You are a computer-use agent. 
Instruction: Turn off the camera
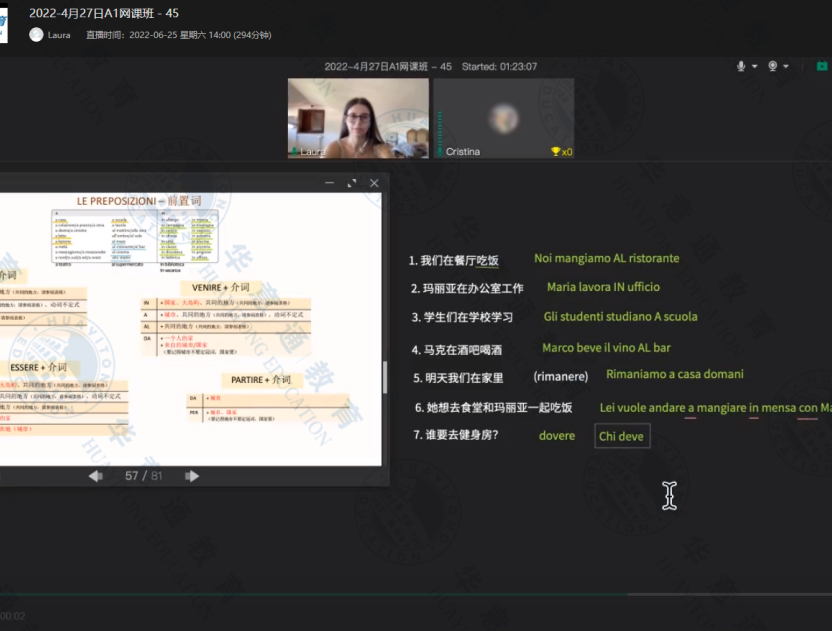click(x=771, y=66)
